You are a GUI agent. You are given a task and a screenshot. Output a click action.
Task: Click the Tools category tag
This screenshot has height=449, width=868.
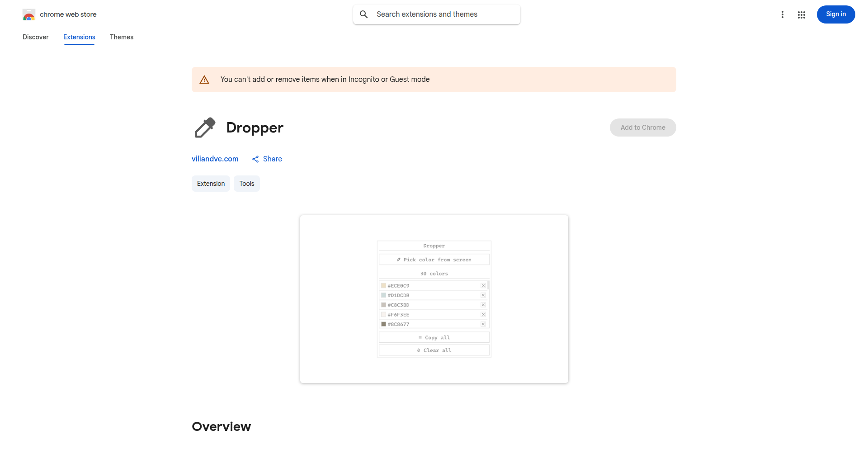(x=246, y=184)
